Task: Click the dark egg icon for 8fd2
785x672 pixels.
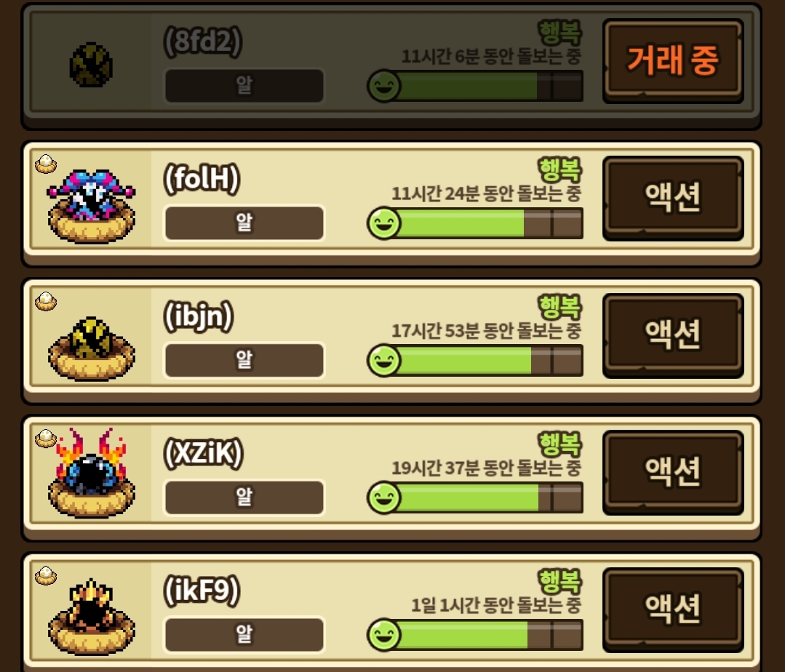Action: 91,65
